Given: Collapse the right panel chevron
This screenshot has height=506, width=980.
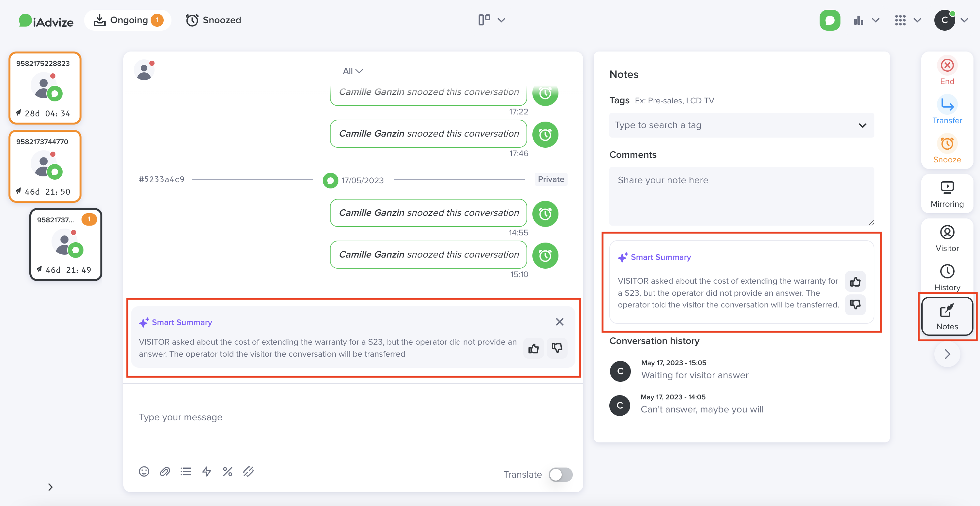Looking at the screenshot, I should point(947,354).
